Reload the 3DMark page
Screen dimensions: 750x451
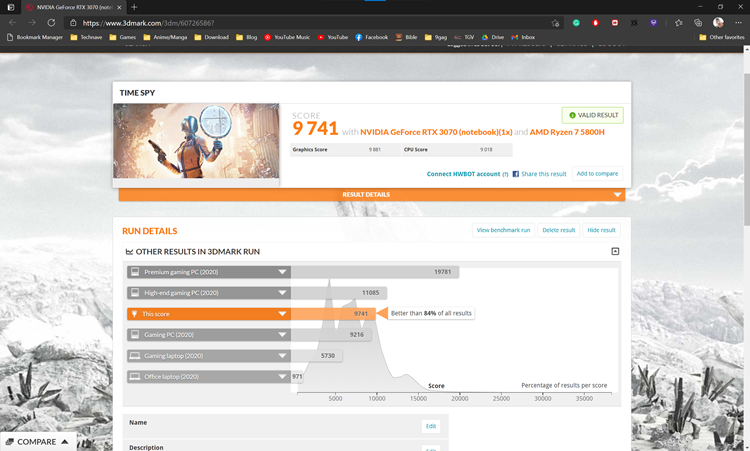[x=51, y=22]
